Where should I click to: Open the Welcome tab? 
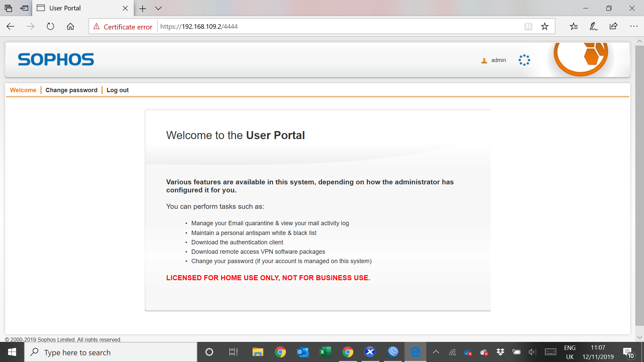23,90
